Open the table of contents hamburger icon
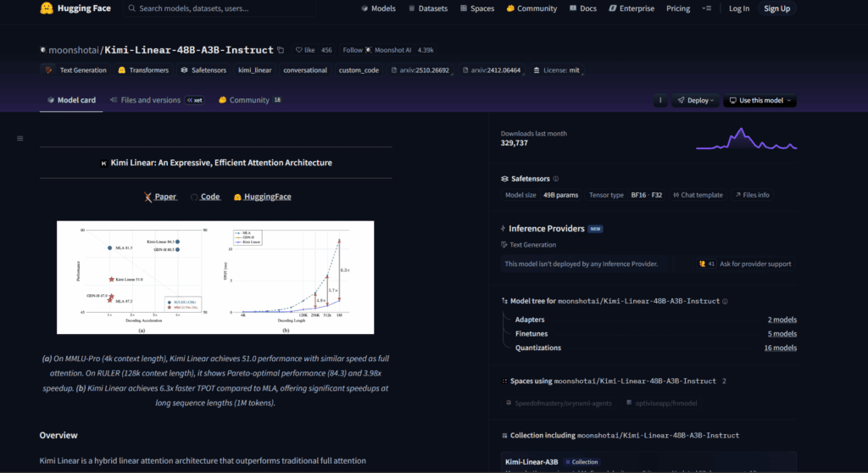This screenshot has width=868, height=473. coord(20,138)
